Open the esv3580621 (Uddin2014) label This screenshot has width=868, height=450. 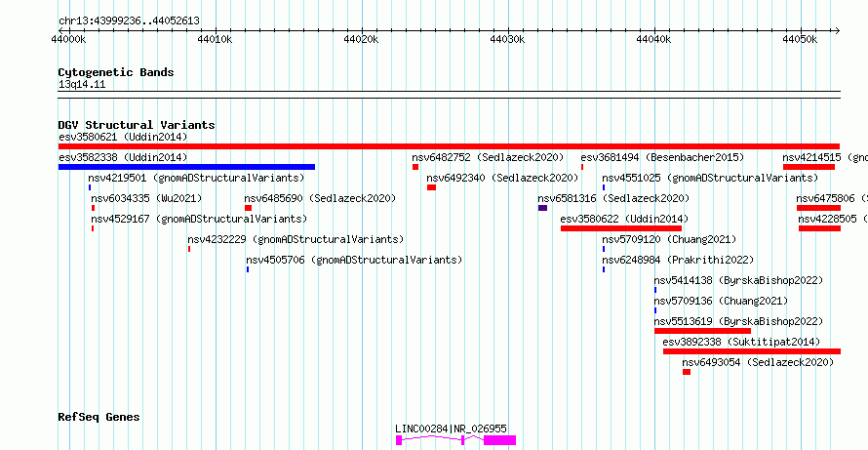(x=123, y=137)
